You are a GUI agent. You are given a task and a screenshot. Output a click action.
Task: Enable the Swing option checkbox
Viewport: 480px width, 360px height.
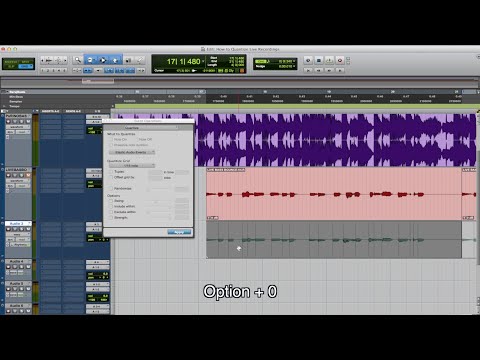coord(111,201)
